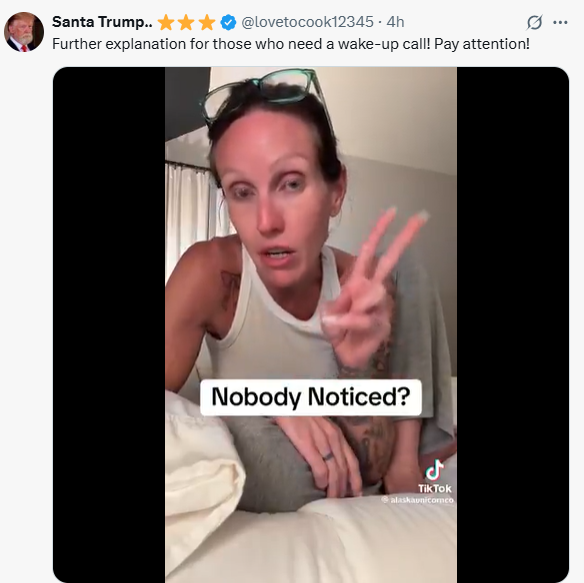Click the right black letterbox of video
The image size is (584, 583).
[x=513, y=325]
